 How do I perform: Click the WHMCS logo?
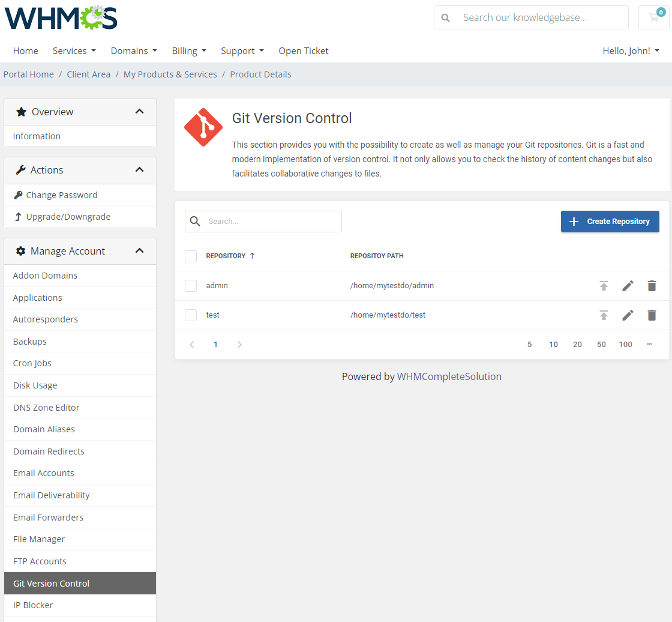point(61,17)
